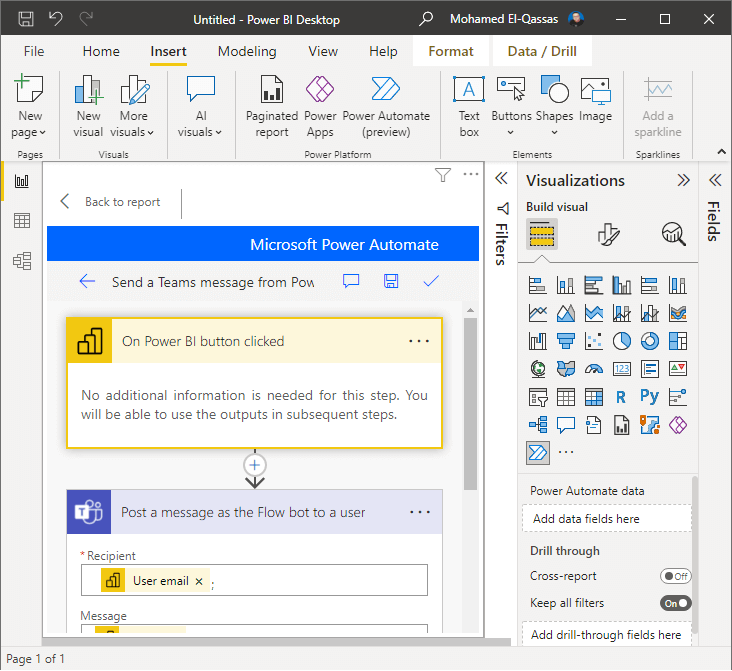Open menu for On Power BI button clicked

tap(419, 341)
